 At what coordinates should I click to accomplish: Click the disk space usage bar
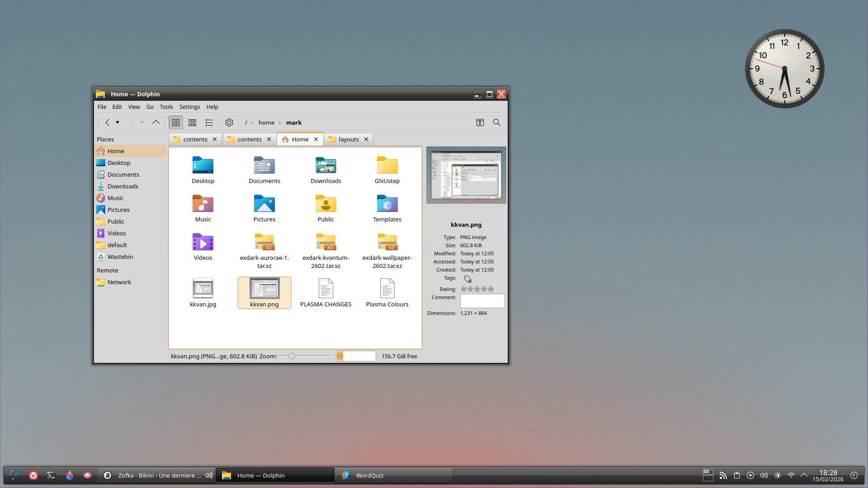point(356,356)
